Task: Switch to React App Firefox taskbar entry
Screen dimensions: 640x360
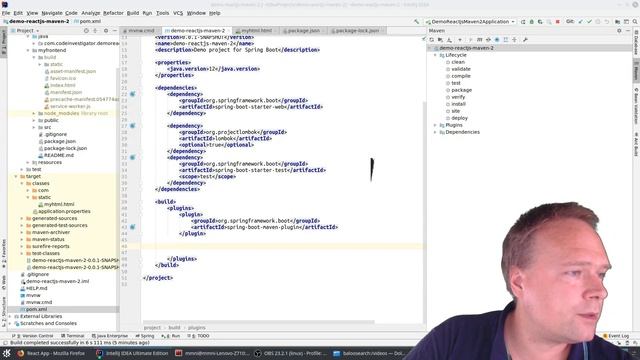Action: pyautogui.click(x=51, y=353)
